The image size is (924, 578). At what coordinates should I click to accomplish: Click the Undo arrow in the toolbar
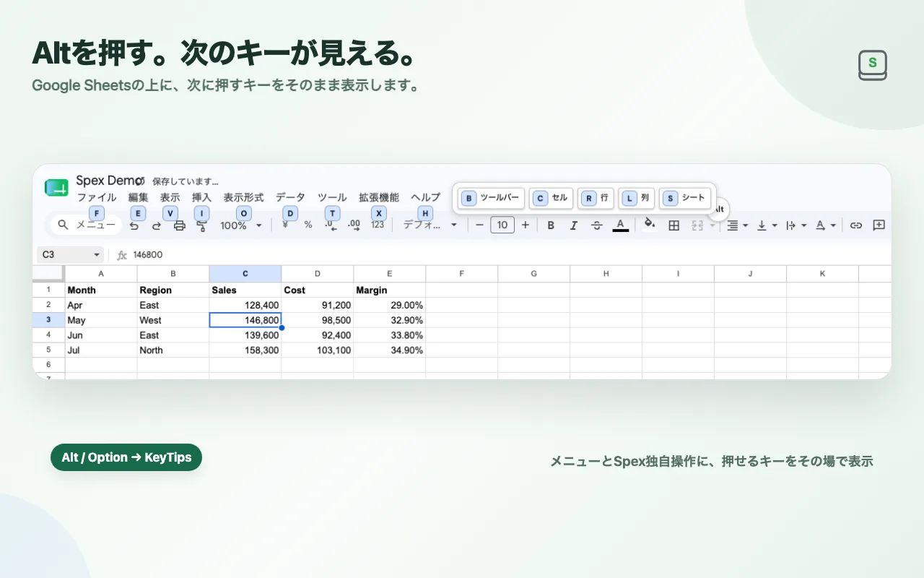[134, 225]
